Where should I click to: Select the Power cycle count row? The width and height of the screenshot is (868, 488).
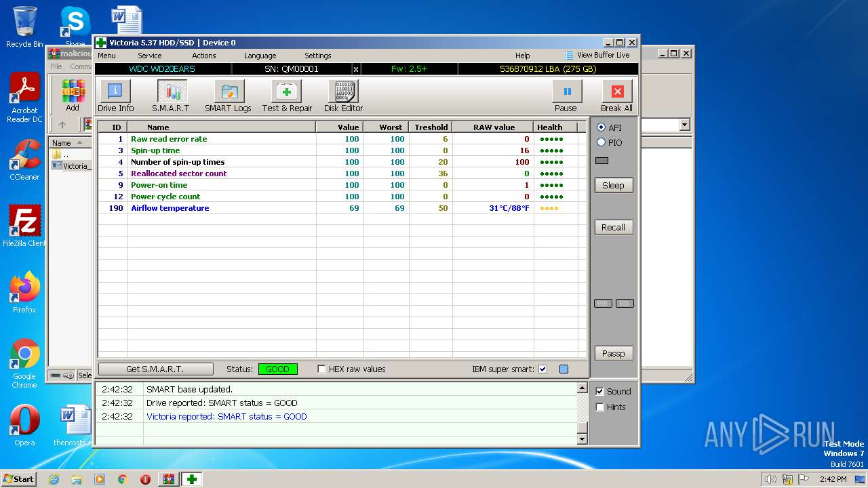click(342, 197)
